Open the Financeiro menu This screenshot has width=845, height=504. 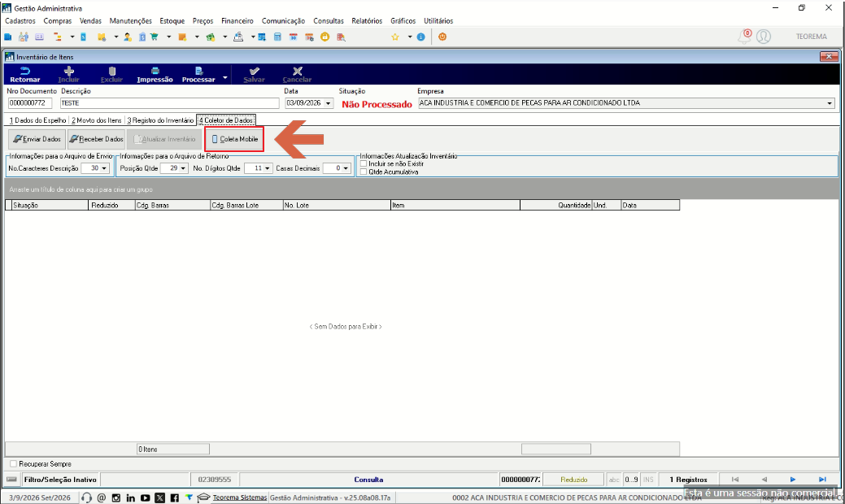tap(237, 21)
